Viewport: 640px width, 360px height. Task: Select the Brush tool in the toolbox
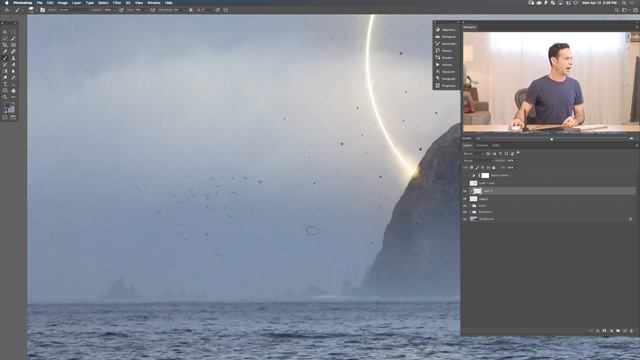tap(5, 58)
